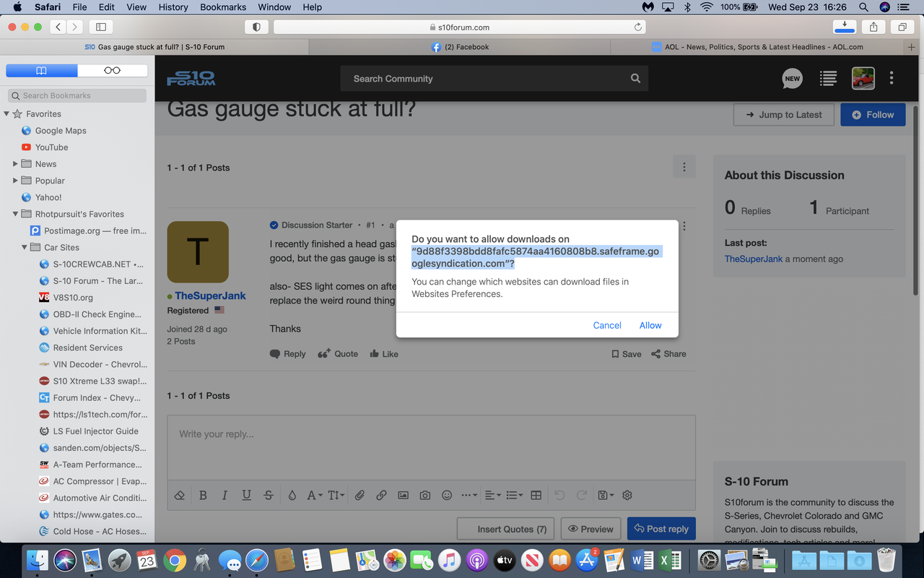Screen dimensions: 924x578
Task: Click Allow in the downloads dialog
Action: click(650, 325)
